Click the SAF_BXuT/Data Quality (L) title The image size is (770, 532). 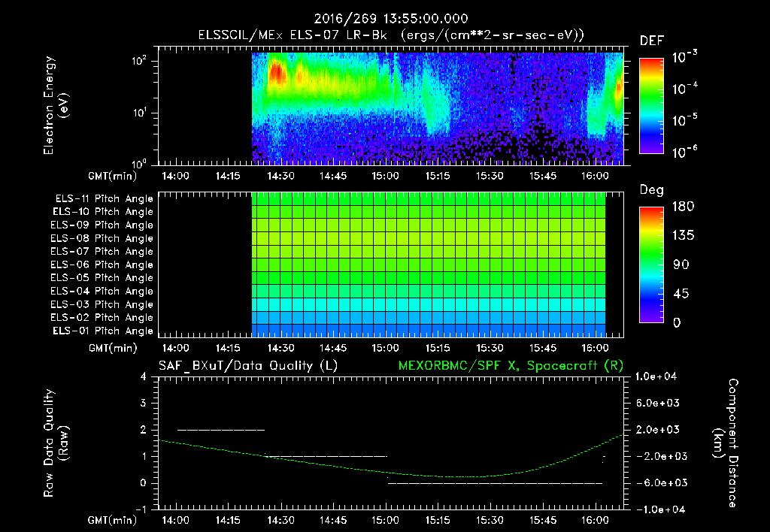pos(248,366)
